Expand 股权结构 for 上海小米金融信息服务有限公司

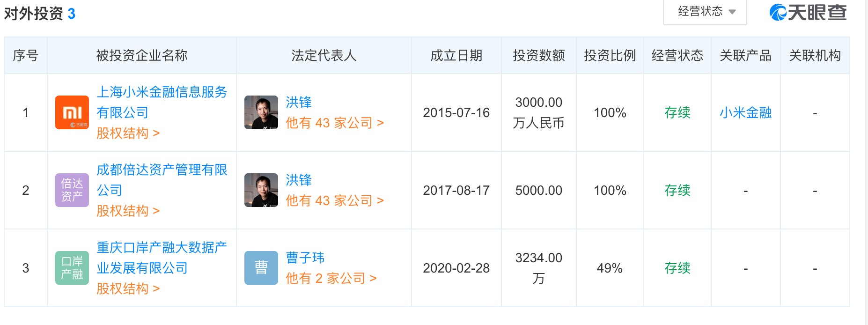(x=128, y=133)
